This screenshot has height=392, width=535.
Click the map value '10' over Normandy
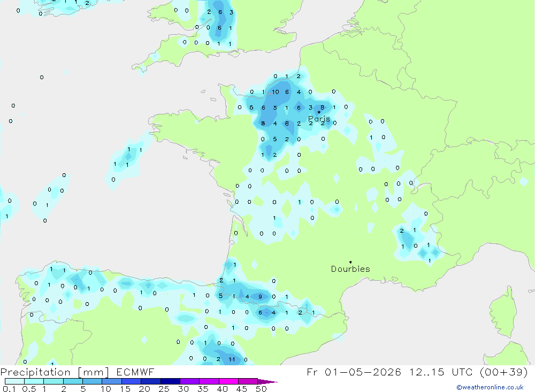tap(276, 92)
